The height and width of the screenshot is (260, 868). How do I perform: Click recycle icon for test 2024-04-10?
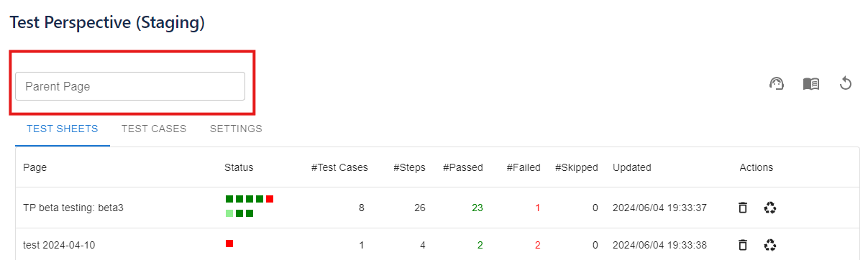click(770, 245)
